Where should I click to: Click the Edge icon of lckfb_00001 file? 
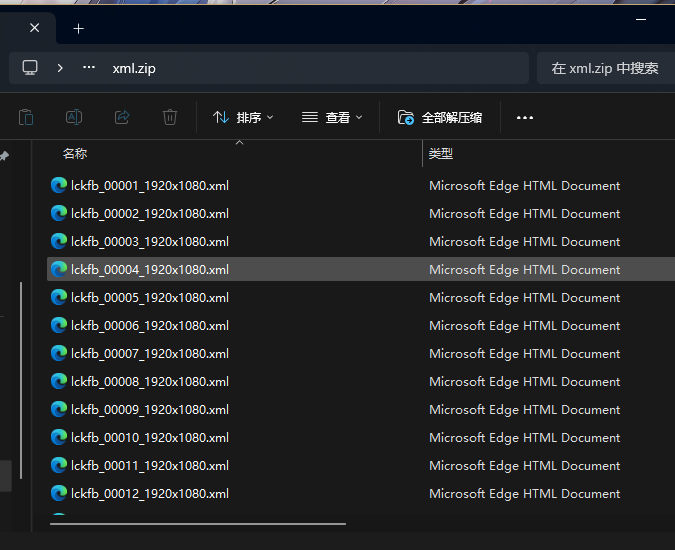[x=59, y=185]
